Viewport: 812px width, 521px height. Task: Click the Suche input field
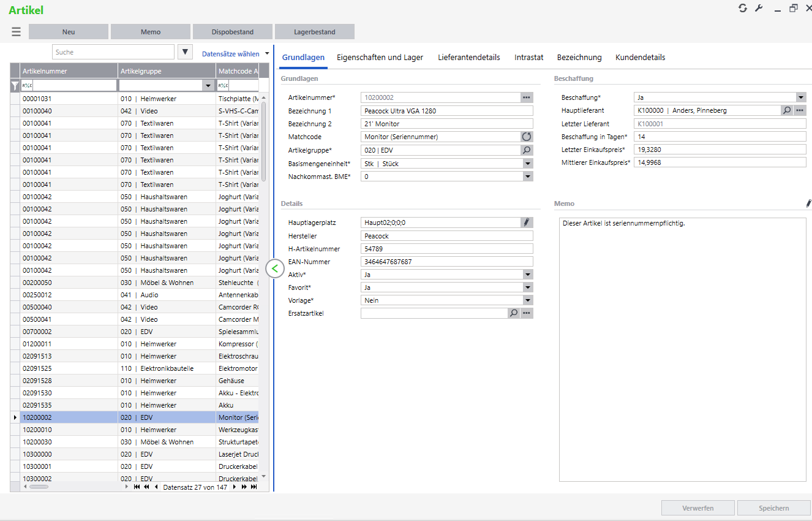coord(113,52)
